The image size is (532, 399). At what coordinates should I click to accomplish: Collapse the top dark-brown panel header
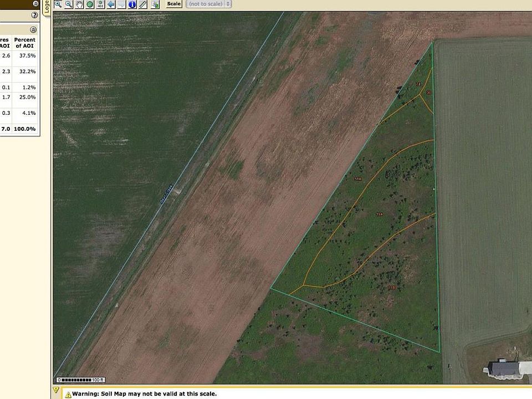[x=35, y=4]
